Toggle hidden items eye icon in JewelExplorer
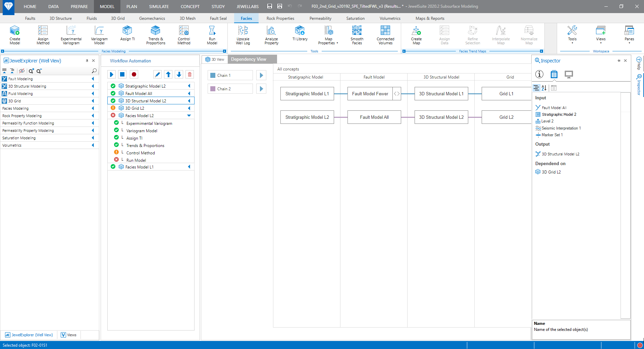The width and height of the screenshot is (644, 349). (x=22, y=71)
